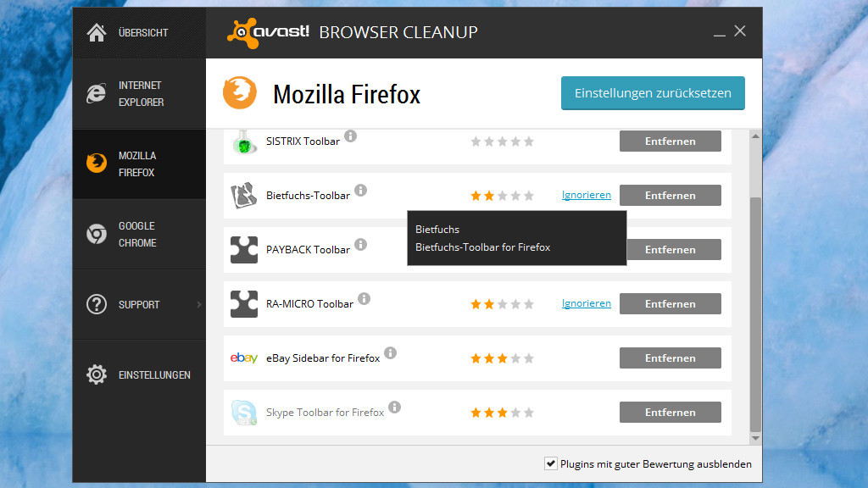Click Einstellungen zurücksetzen button
The height and width of the screenshot is (488, 868).
(653, 93)
